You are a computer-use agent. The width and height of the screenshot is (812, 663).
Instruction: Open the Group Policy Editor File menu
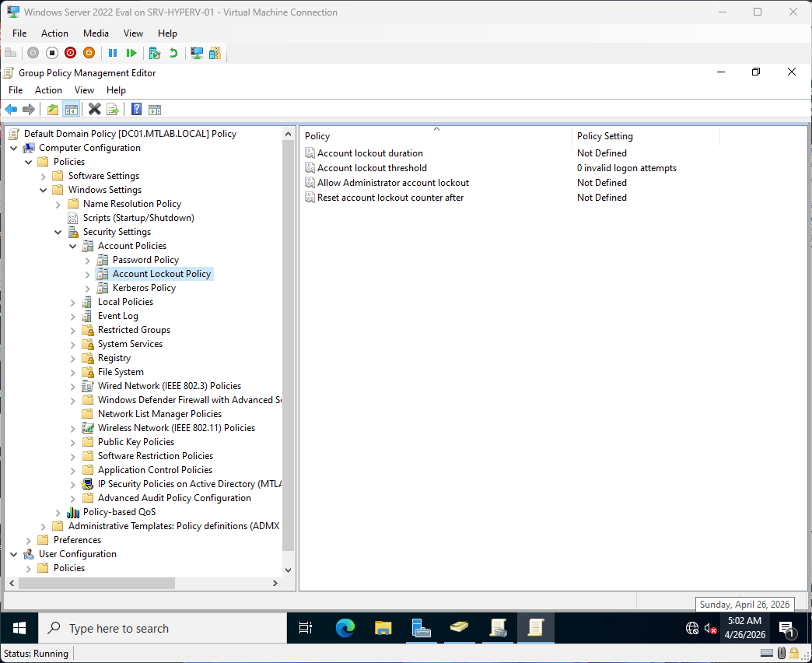(16, 90)
